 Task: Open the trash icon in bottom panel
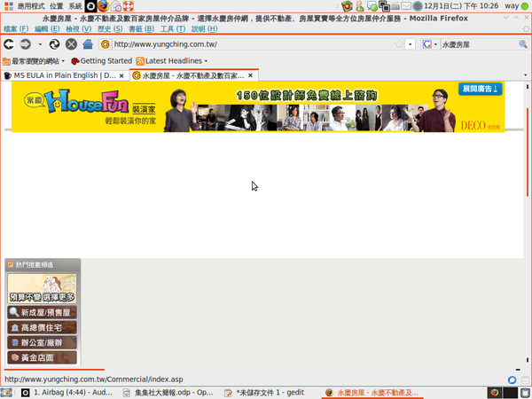(525, 393)
